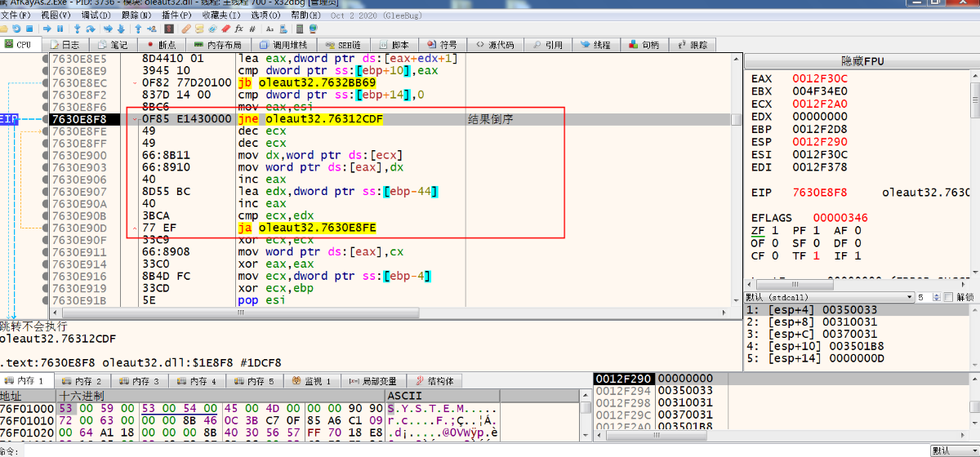Viewport: 980px width, 457px height.
Task: Click the 十六进制 column header in dump
Action: tap(220, 396)
